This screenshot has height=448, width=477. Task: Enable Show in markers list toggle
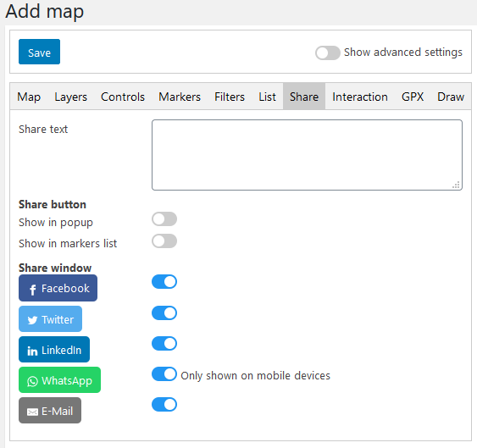[164, 241]
